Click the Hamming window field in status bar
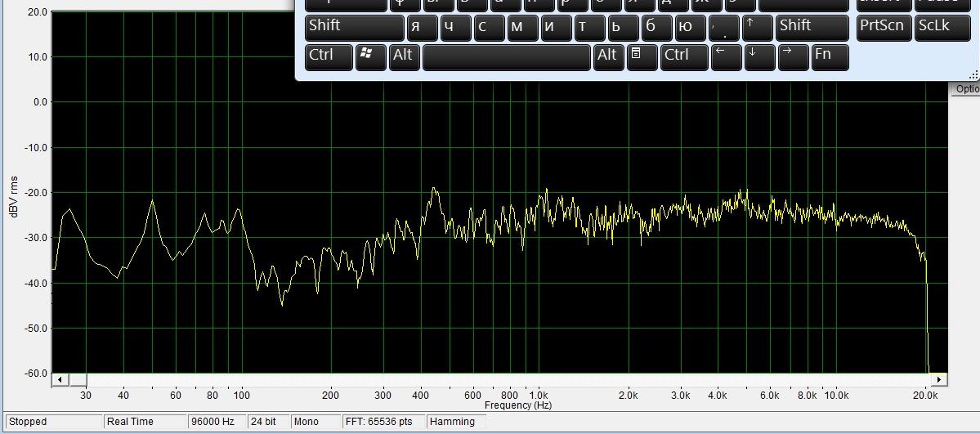 pos(456,422)
